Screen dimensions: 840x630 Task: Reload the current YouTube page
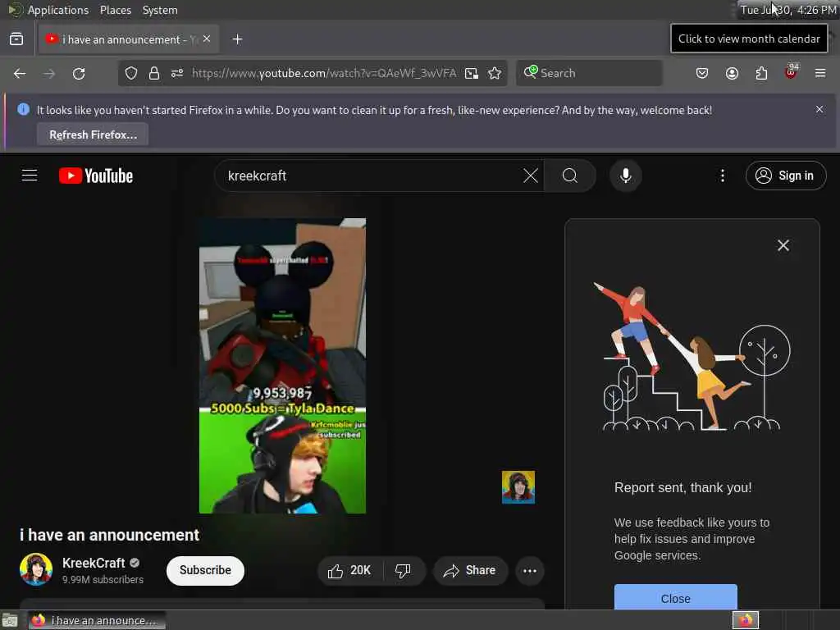[x=79, y=73]
